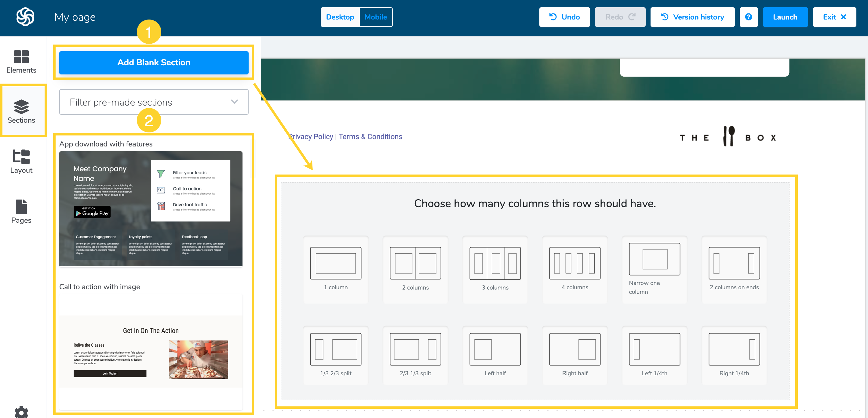Choose the Right half layout

pos(574,355)
